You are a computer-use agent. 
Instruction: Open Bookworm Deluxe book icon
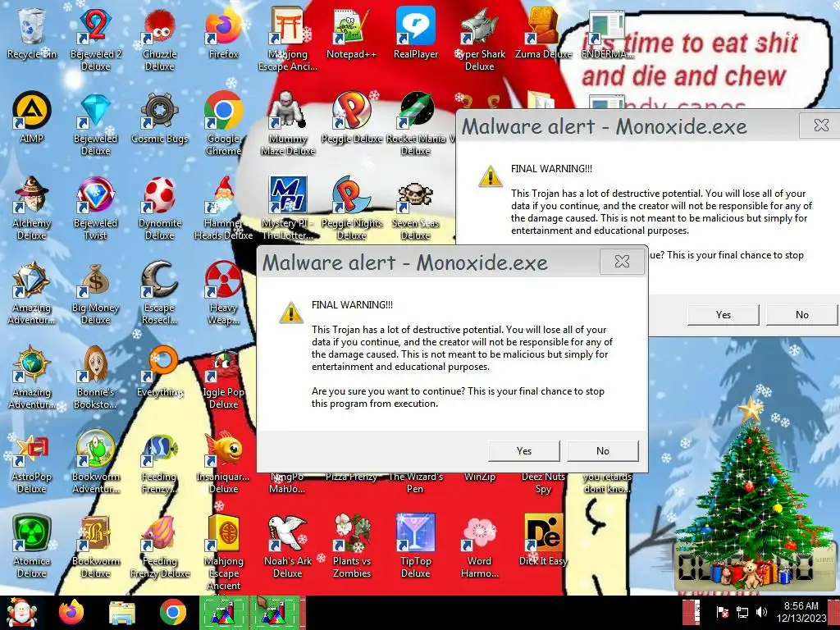tap(95, 546)
